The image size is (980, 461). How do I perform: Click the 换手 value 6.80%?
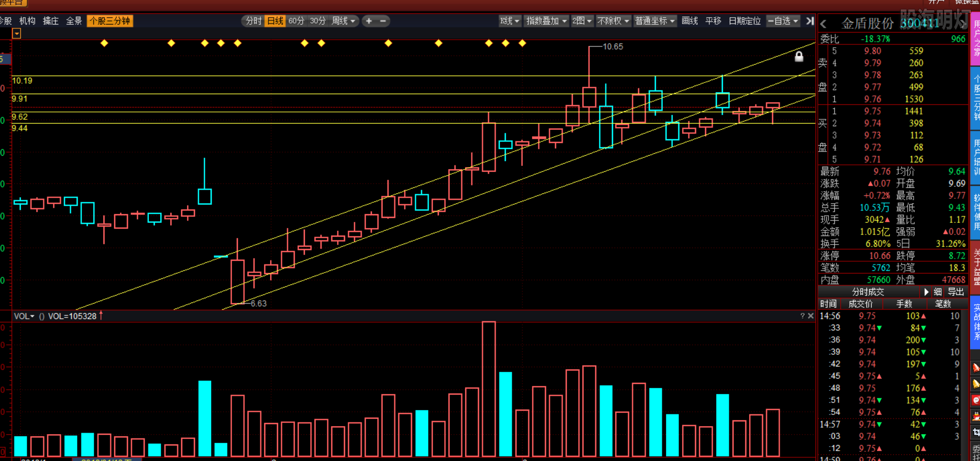click(878, 244)
